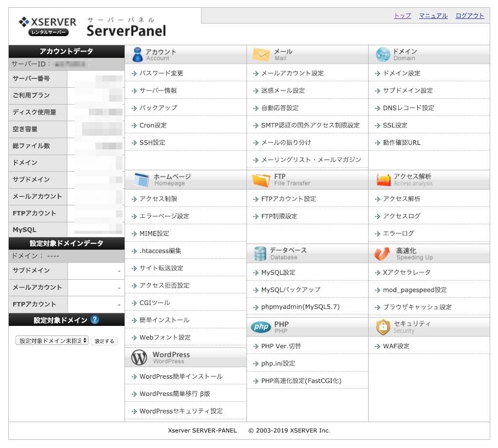Open the .htaccess編集 menu entry
Viewport: 498px width, 448px height.
tap(160, 251)
